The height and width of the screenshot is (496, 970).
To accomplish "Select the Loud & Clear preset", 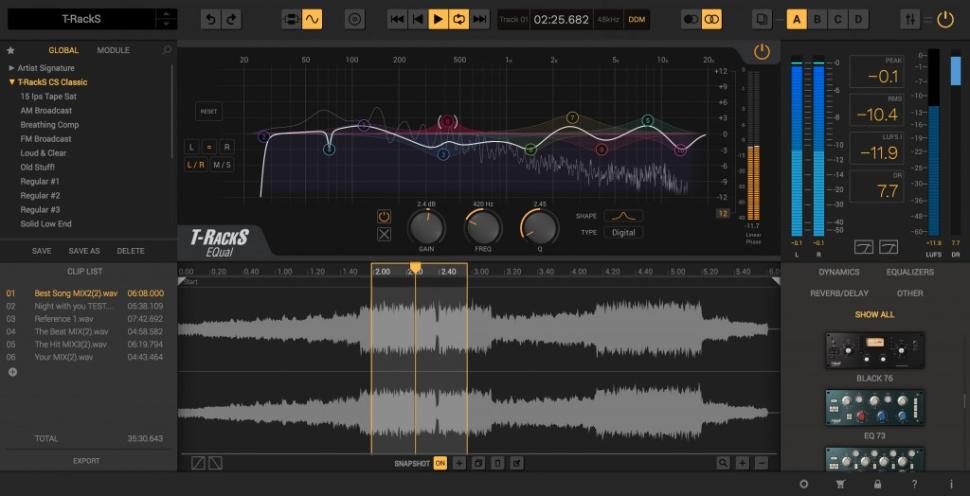I will pyautogui.click(x=43, y=153).
